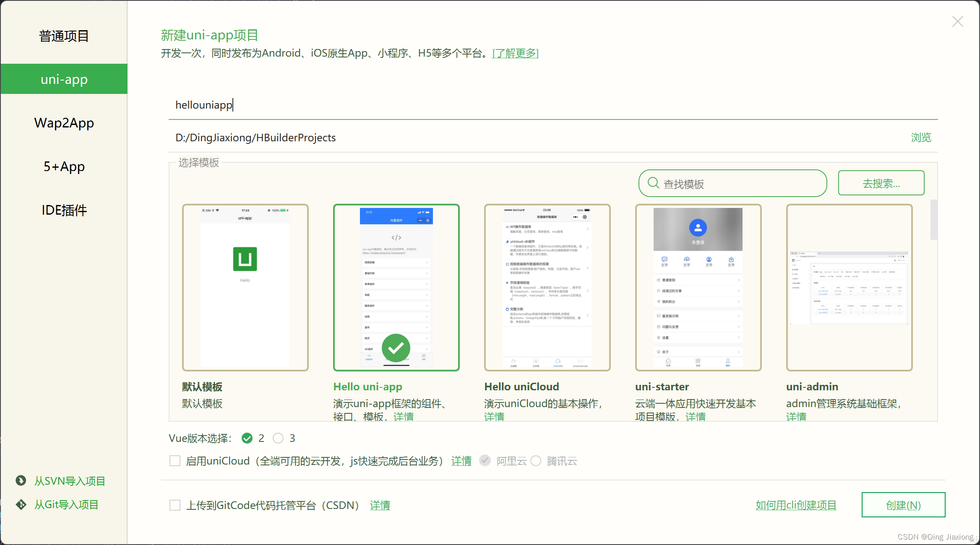Click 从SVN导入项目 link
Screen dimensions: 980x545
click(70, 481)
